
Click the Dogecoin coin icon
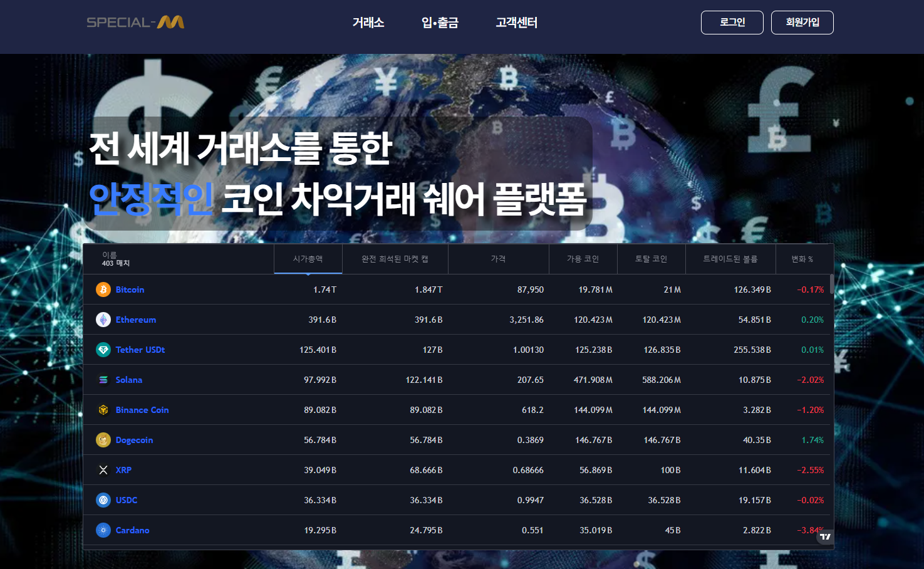pyautogui.click(x=103, y=440)
